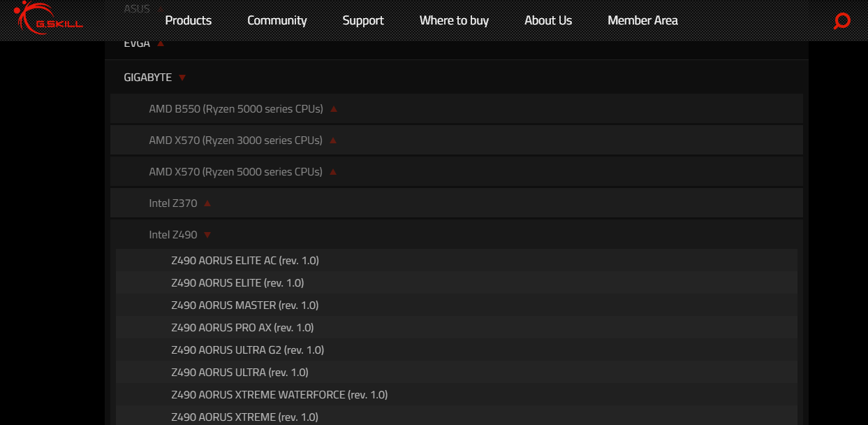Viewport: 868px width, 425px height.
Task: Select Z490 AORUS MASTER (rev. 1.0)
Action: 457,305
